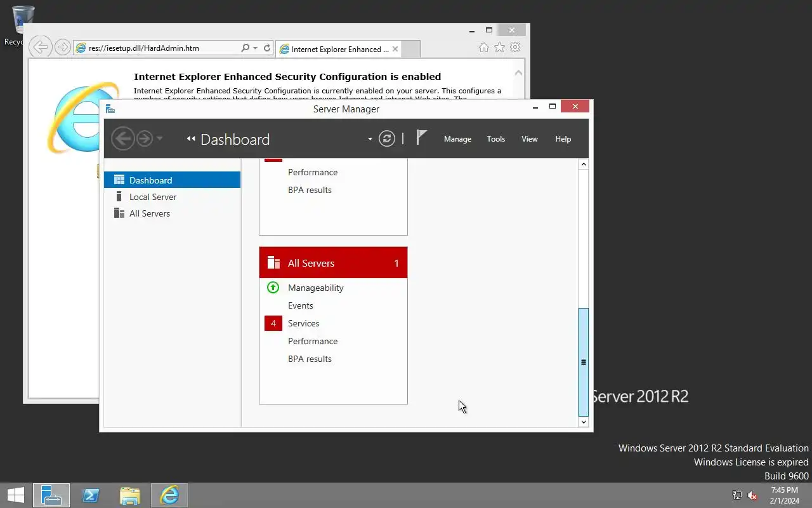This screenshot has height=508, width=812.
Task: Open the Windows Start button
Action: pos(16,495)
